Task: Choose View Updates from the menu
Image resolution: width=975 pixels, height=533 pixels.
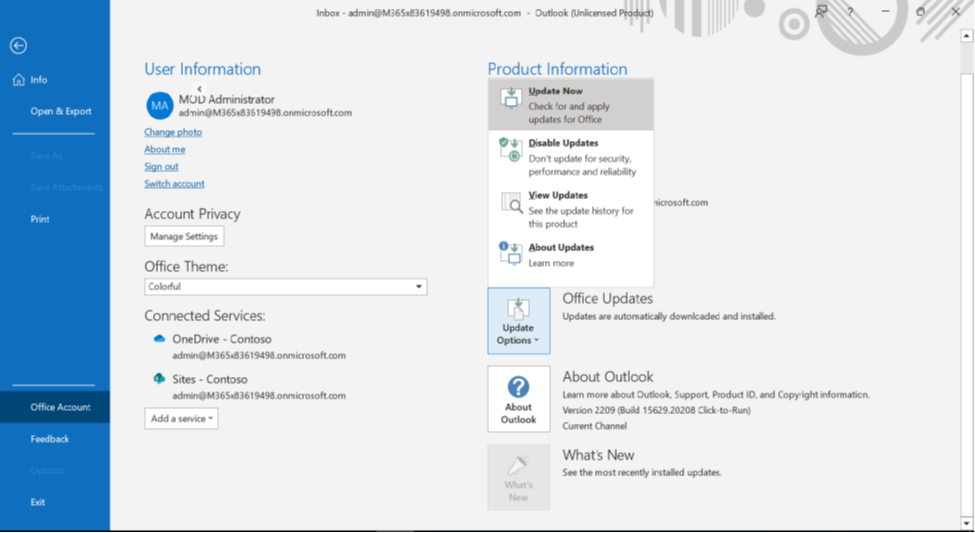Action: (571, 209)
